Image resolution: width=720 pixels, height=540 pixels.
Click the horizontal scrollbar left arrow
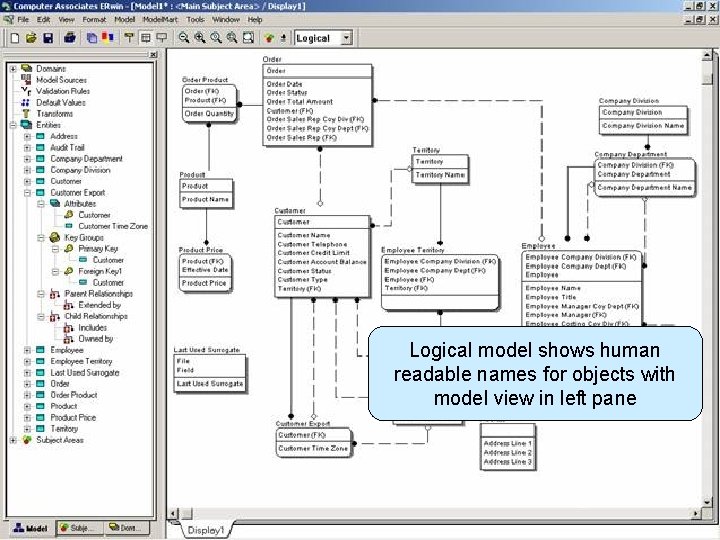pos(173,513)
